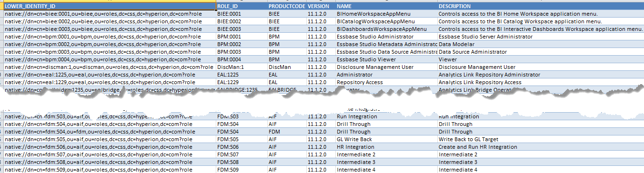Click the FDM:507 role ID cell

241,155
